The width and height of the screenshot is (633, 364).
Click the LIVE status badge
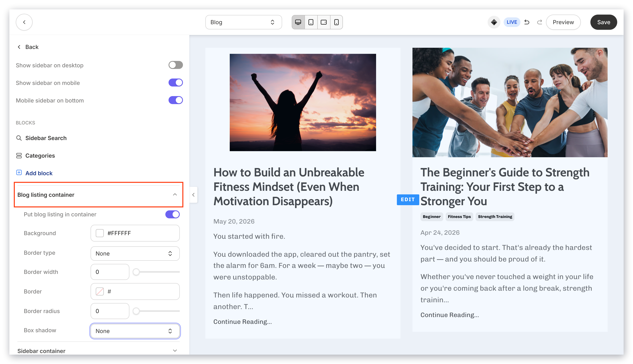[x=511, y=22]
